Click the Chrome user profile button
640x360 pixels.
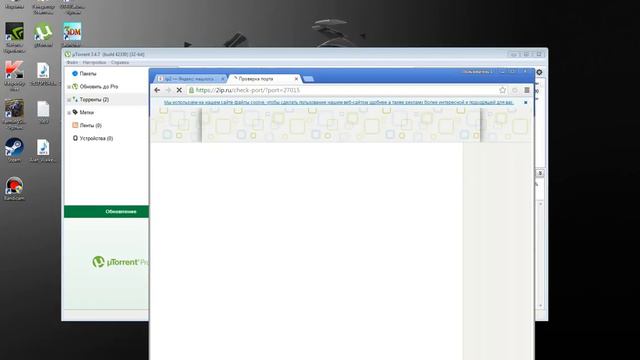pyautogui.click(x=477, y=72)
